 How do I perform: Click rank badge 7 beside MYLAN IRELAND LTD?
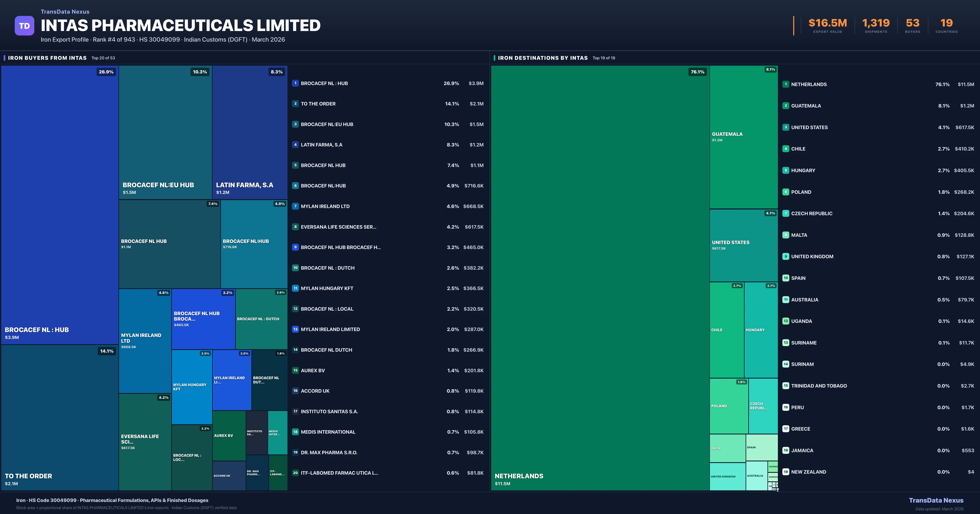295,206
